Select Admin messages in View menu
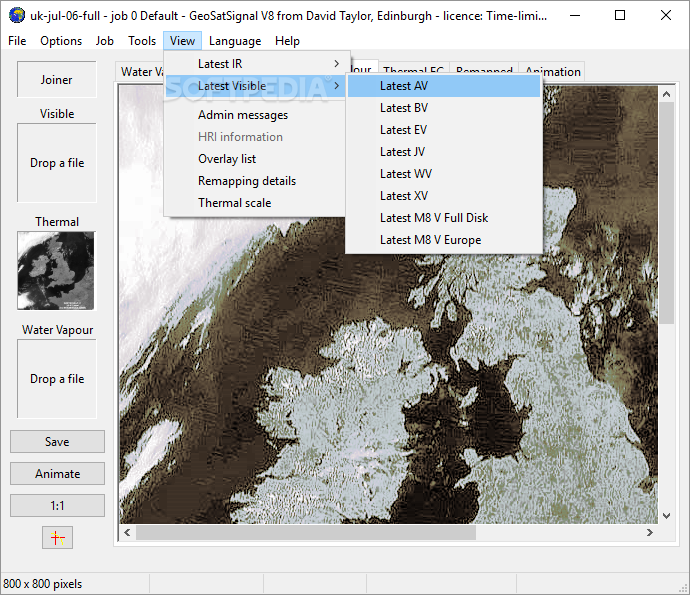Image resolution: width=690 pixels, height=595 pixels. click(256, 115)
